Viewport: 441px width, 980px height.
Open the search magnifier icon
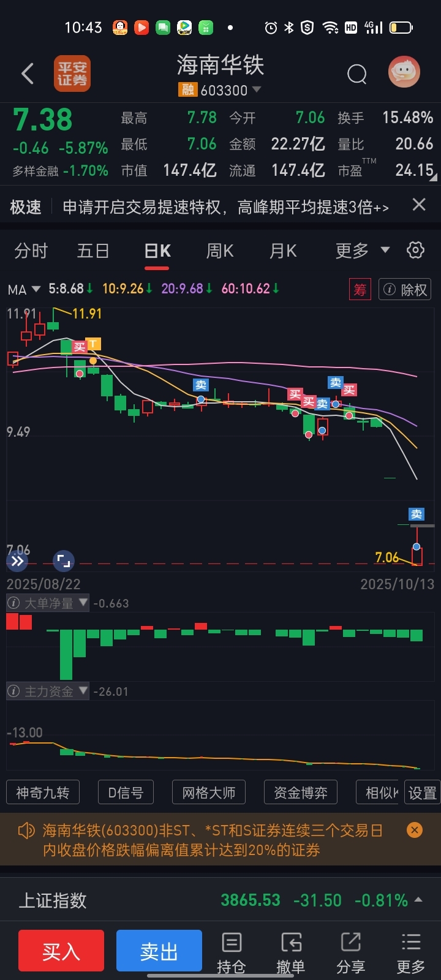pos(356,75)
